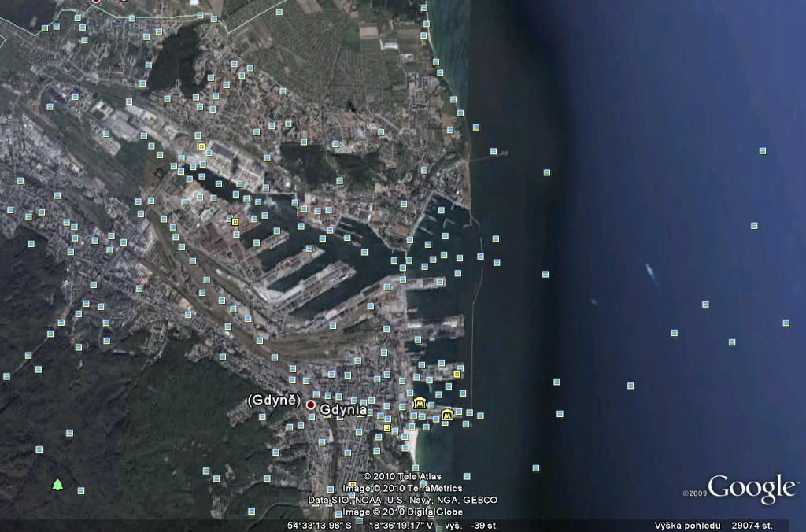Open the topmost photo icon in the far-right sea
The image size is (806, 532).
pyautogui.click(x=763, y=150)
